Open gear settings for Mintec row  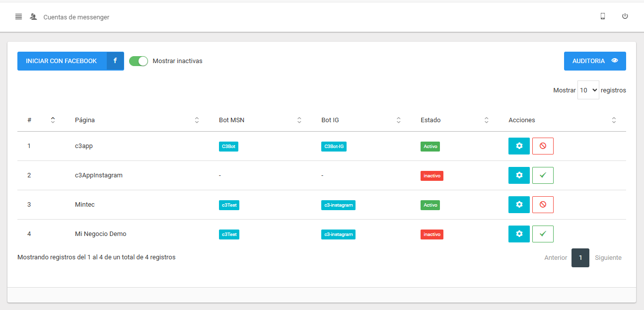tap(519, 205)
